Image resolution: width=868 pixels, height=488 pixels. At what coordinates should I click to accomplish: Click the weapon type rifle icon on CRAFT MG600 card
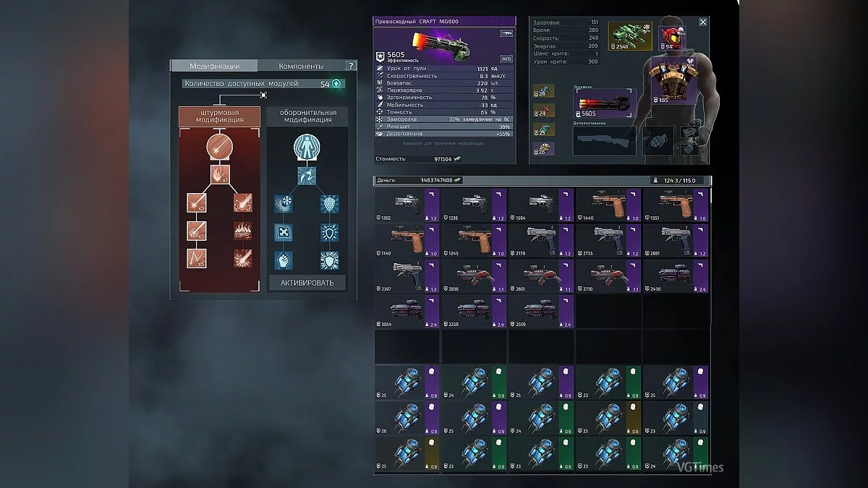(506, 33)
